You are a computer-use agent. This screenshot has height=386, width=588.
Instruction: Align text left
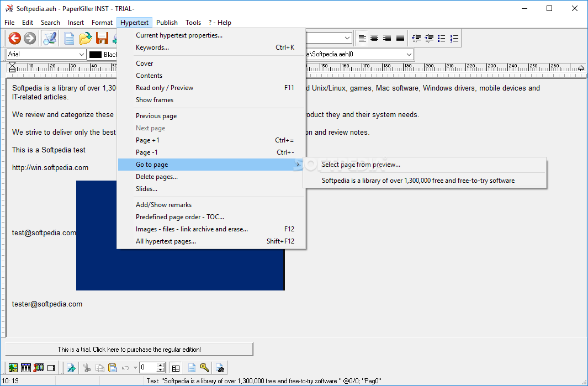[362, 38]
